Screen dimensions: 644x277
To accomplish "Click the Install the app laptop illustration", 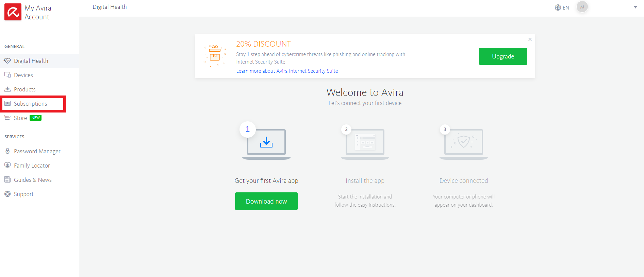I will [365, 144].
